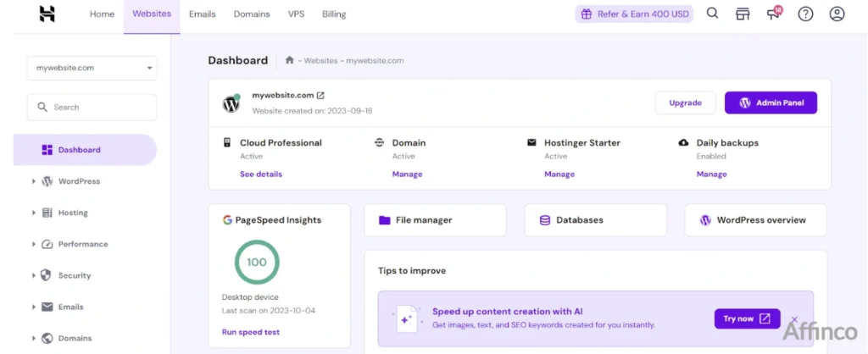Open the marketplace store icon
This screenshot has width=868, height=354.
coord(743,14)
